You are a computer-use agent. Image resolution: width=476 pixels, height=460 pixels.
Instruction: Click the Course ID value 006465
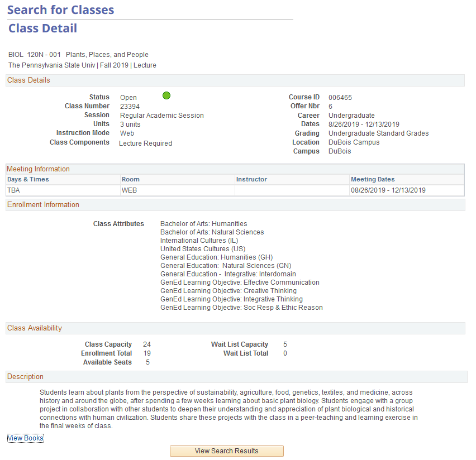pos(340,97)
